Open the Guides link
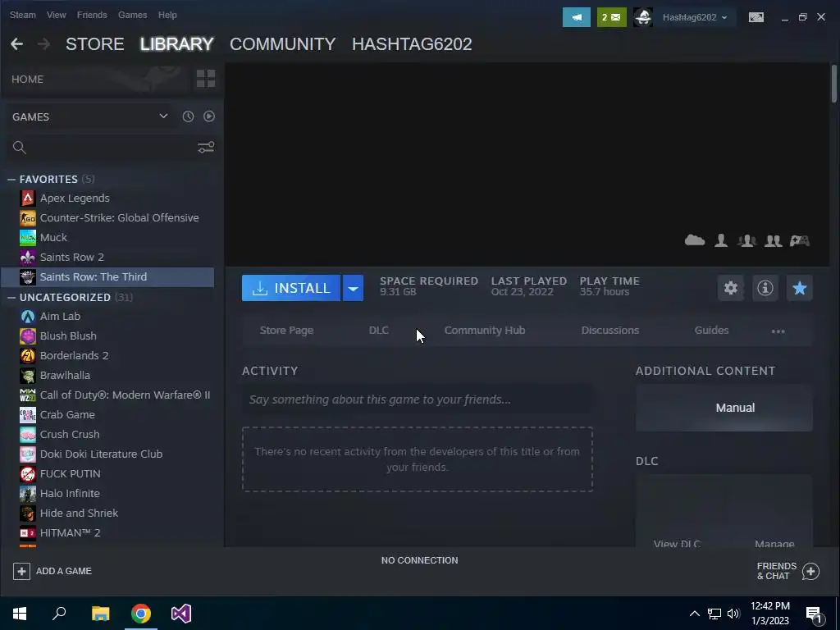The width and height of the screenshot is (840, 630). click(x=711, y=331)
